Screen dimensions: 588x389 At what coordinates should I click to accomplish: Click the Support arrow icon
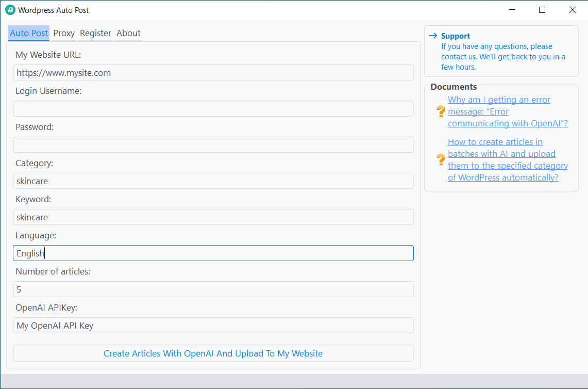pos(433,36)
